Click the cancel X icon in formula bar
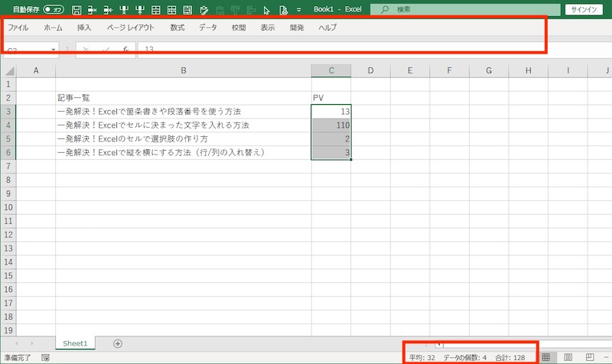The height and width of the screenshot is (364, 612). [86, 50]
